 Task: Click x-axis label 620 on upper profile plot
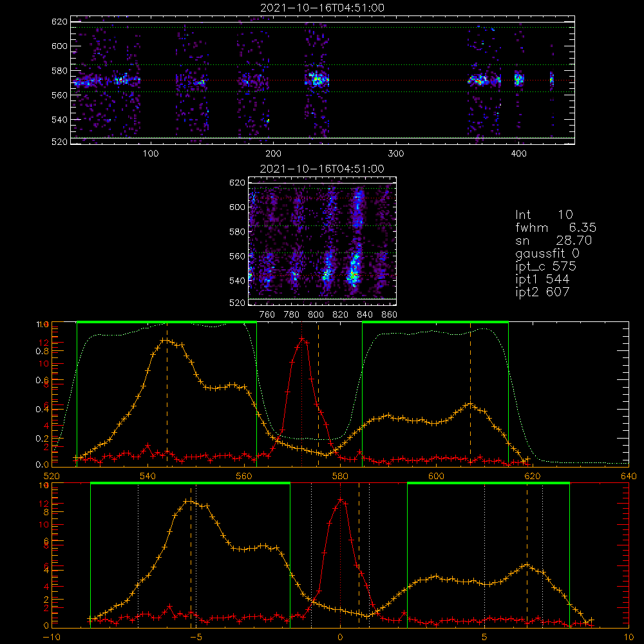(533, 476)
